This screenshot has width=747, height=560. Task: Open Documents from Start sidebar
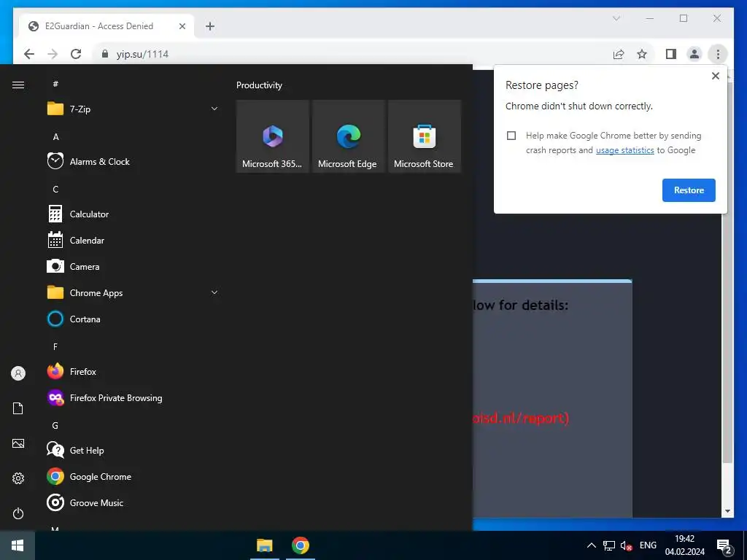pos(18,408)
